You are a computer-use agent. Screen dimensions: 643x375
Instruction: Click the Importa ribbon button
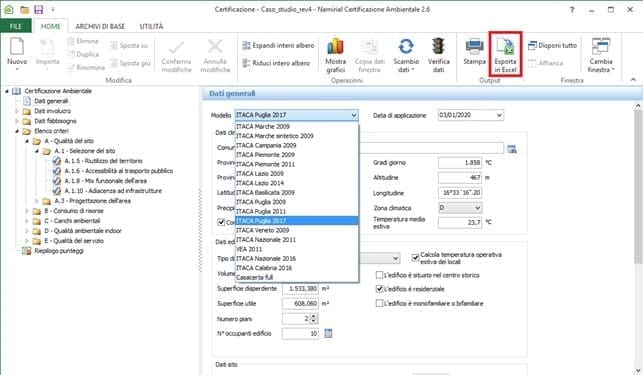pyautogui.click(x=48, y=52)
